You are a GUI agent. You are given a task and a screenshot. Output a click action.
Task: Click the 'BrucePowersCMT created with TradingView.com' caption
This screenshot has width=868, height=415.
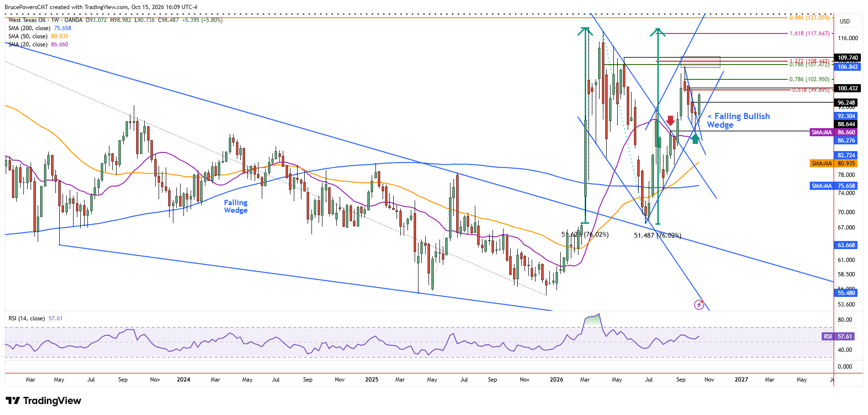(x=67, y=7)
